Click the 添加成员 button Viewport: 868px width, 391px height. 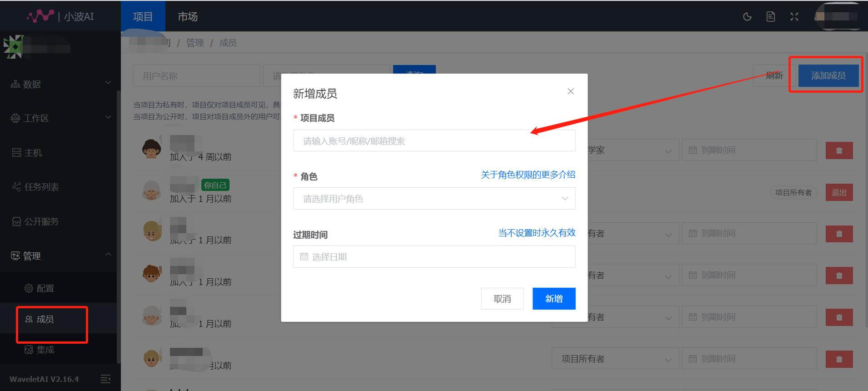[x=828, y=75]
